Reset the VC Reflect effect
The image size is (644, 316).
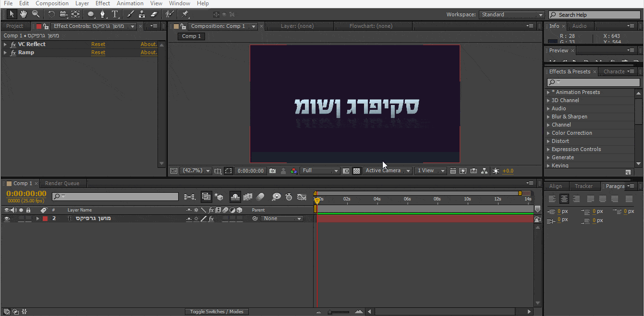98,44
